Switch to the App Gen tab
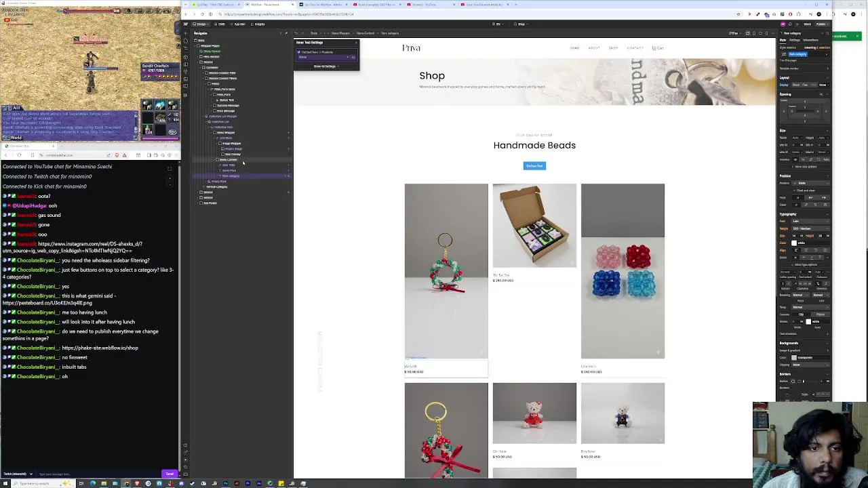 pyautogui.click(x=238, y=24)
